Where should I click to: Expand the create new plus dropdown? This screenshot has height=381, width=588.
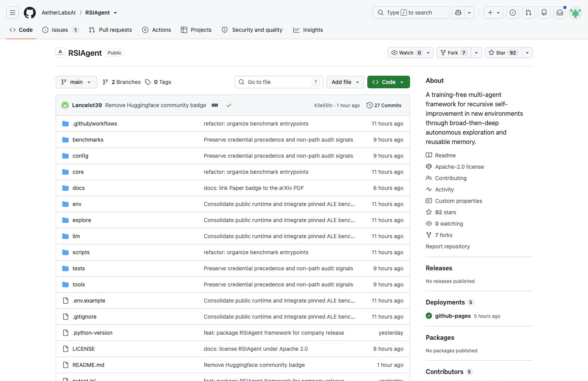point(494,13)
